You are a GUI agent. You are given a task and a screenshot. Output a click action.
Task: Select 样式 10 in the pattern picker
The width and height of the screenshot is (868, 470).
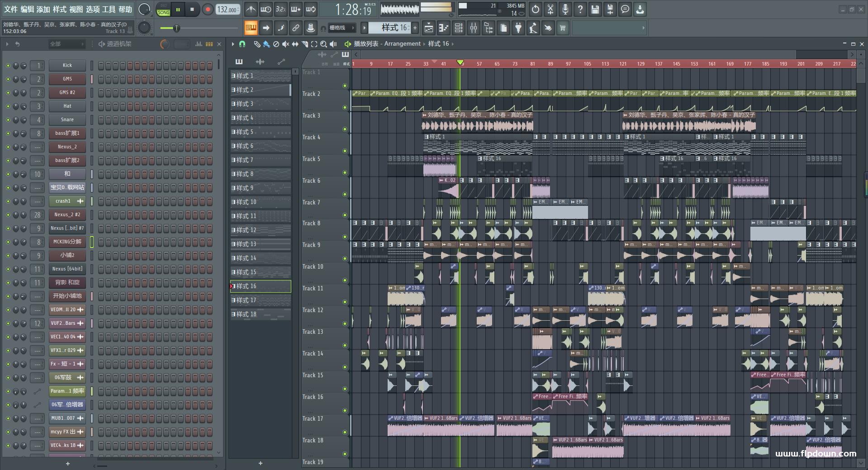click(x=261, y=202)
